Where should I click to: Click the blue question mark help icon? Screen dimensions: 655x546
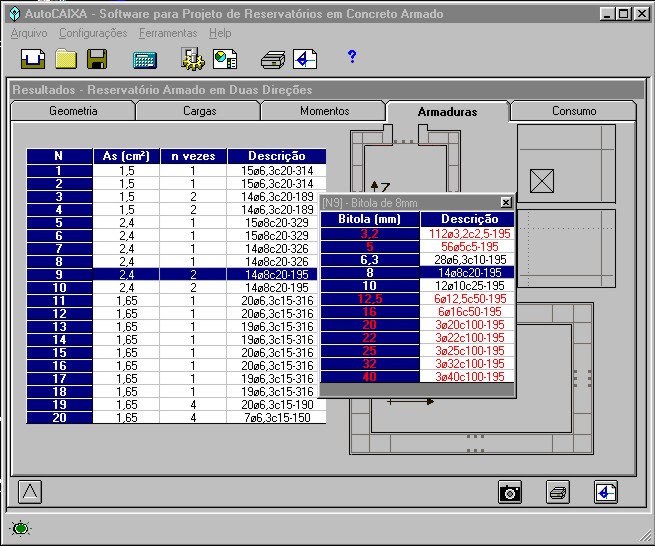click(352, 56)
